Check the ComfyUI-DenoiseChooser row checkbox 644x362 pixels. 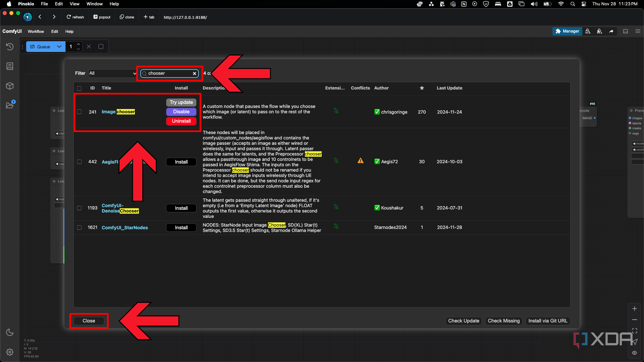point(79,208)
